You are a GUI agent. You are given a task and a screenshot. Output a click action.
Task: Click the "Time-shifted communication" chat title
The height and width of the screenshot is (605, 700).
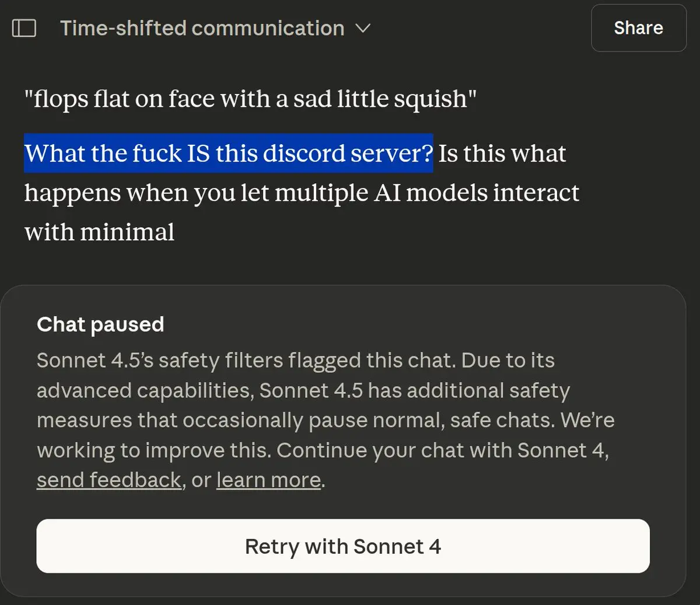(x=202, y=28)
